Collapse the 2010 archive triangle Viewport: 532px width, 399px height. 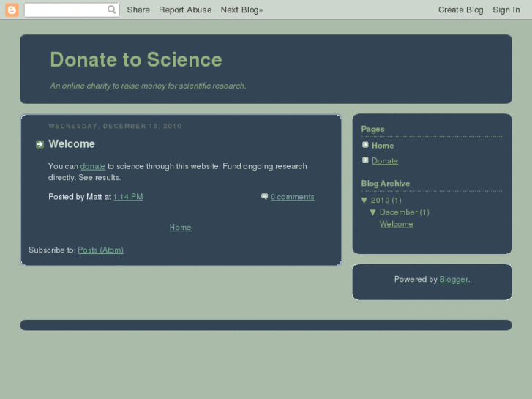[364, 201]
